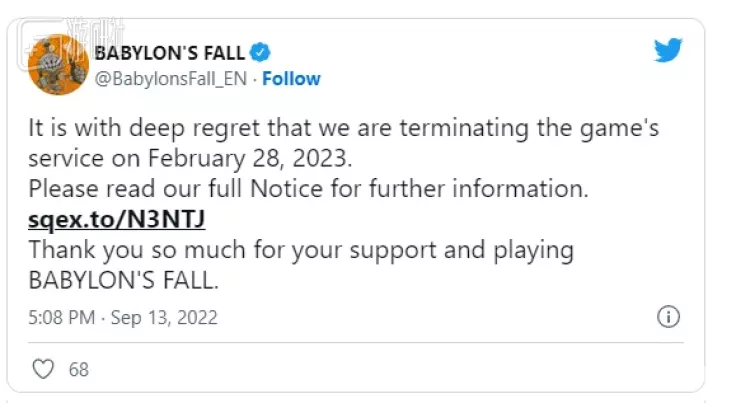Click the "February 28, 2023" text
The image size is (750, 403).
tap(250, 158)
